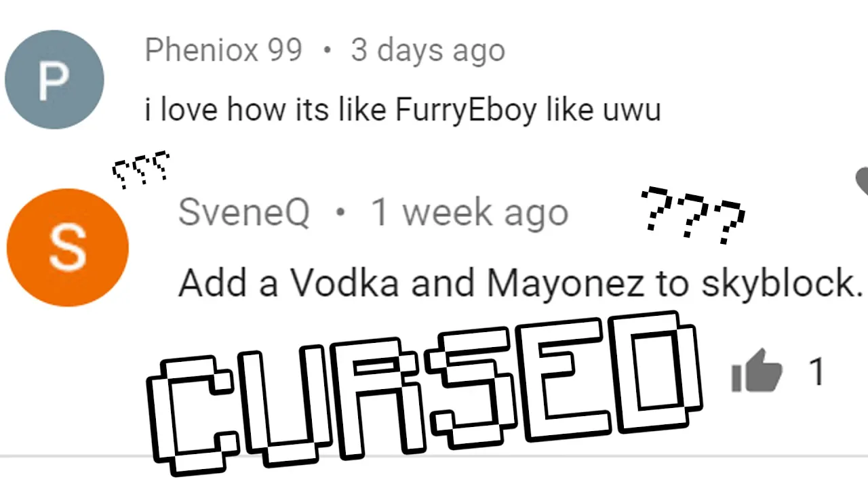Click the word Vodka in SveneQ's comment
868x488 pixels.
[344, 282]
